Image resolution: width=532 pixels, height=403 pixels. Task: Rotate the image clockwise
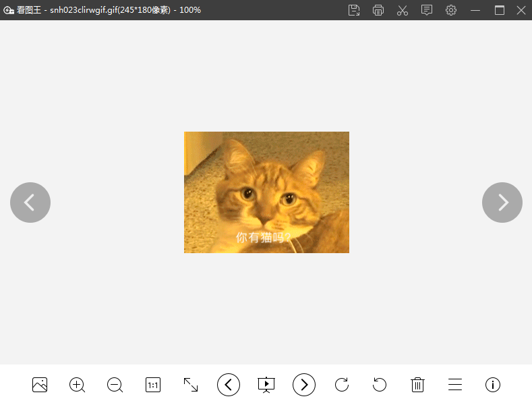(x=342, y=385)
